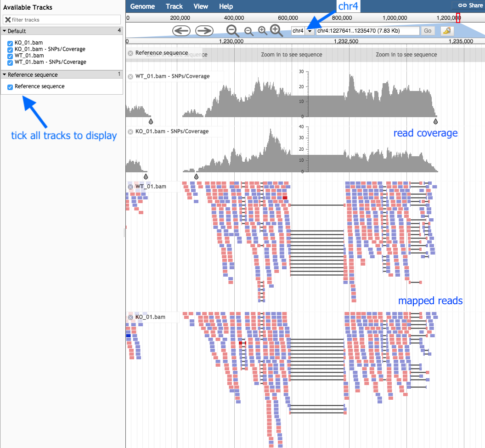Click the small zoom out magnifier
The image size is (485, 448).
point(248,31)
